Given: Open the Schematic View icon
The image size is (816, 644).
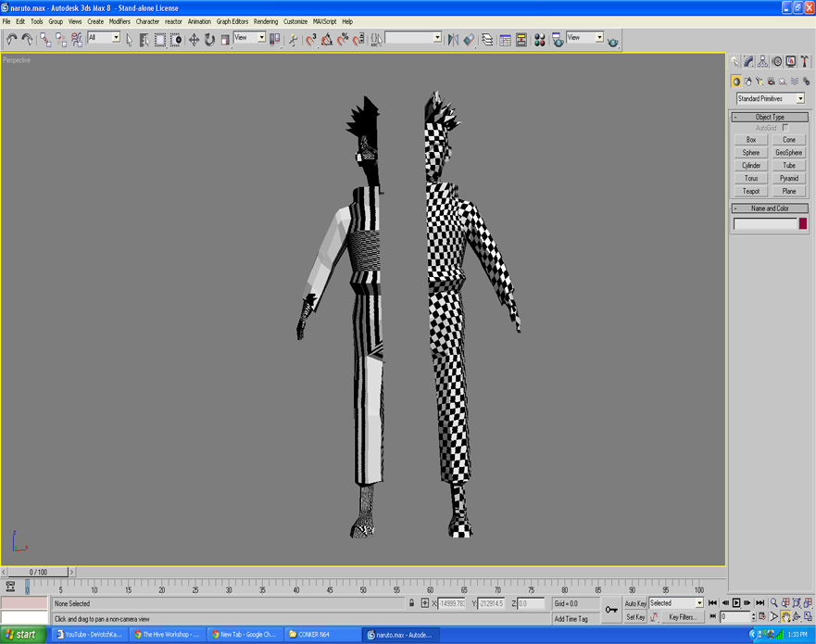Looking at the screenshot, I should [x=521, y=40].
